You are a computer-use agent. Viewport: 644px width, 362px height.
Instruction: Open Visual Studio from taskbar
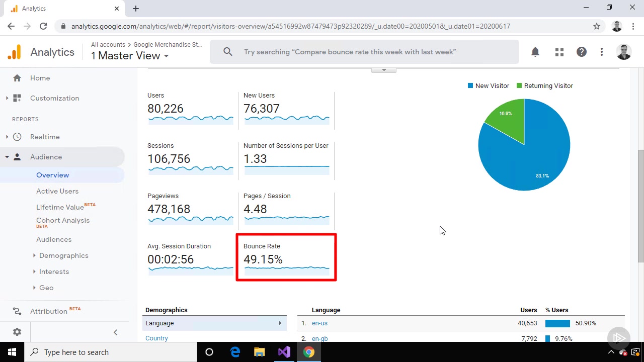pyautogui.click(x=284, y=352)
